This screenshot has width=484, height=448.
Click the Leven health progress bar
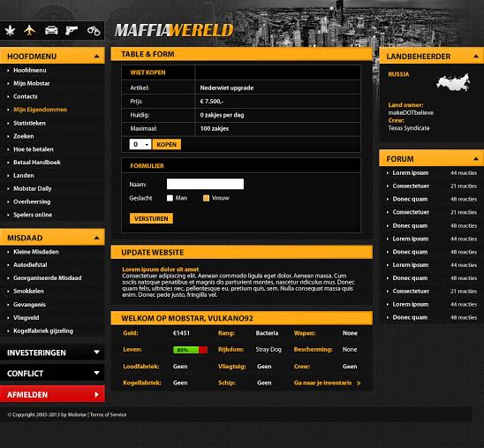pos(190,350)
